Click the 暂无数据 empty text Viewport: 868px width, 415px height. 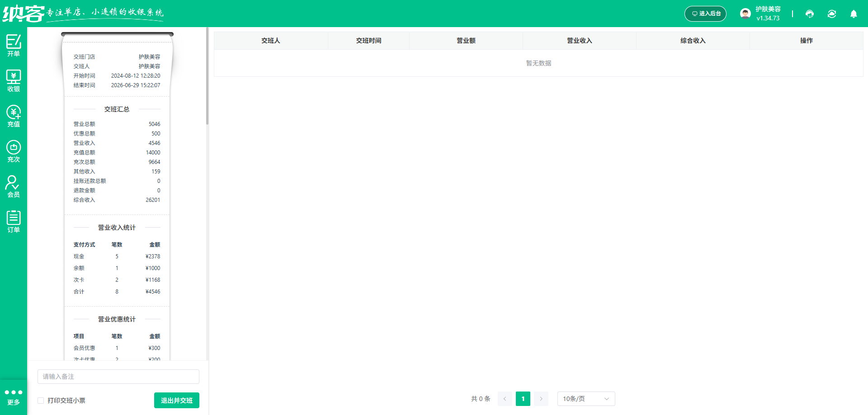click(x=538, y=63)
